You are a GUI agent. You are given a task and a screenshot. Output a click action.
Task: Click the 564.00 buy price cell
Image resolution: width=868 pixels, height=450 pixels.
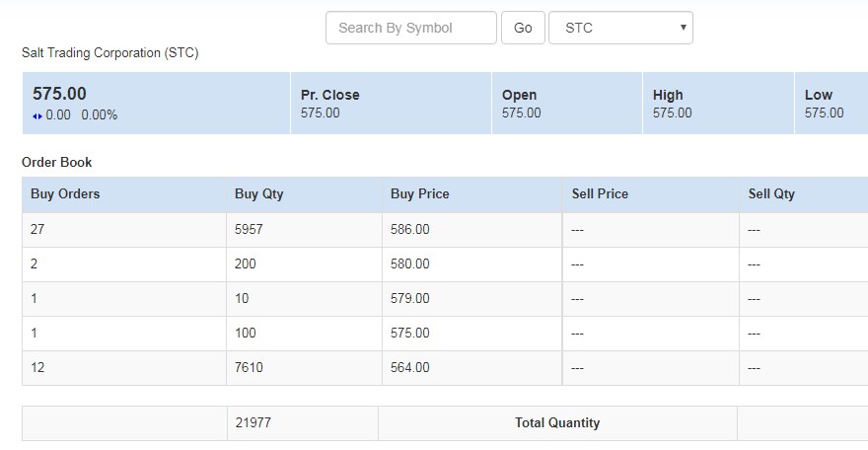[410, 368]
